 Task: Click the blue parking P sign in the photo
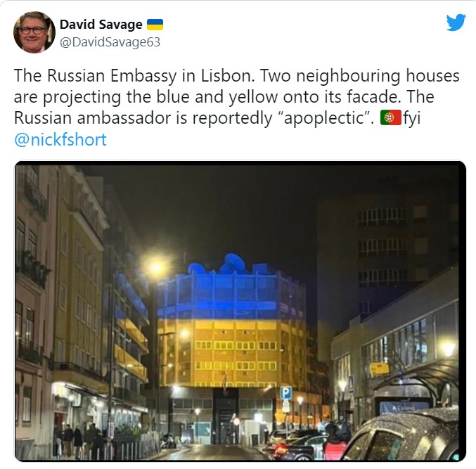(x=285, y=393)
